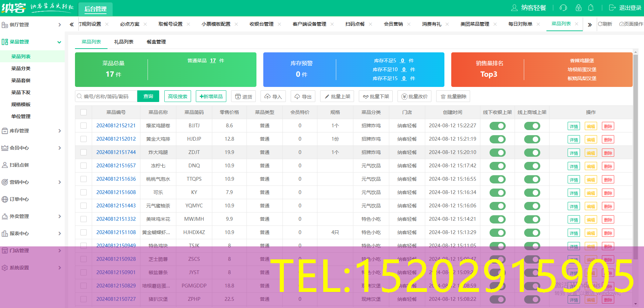Turn off 线上商城上架 toggle for 可乐
Image resolution: width=644 pixels, height=308 pixels.
(x=532, y=192)
